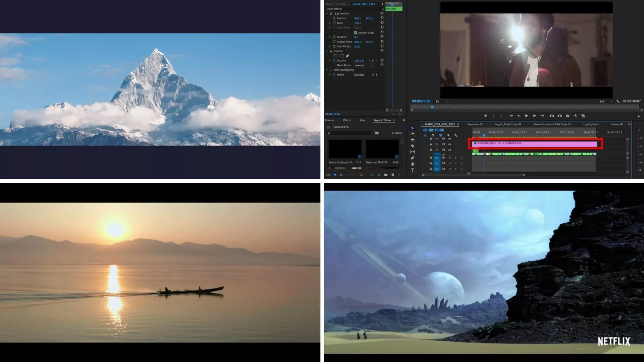Click the Broom Cupboard project thumbnail
The width and height of the screenshot is (644, 362).
[x=345, y=149]
